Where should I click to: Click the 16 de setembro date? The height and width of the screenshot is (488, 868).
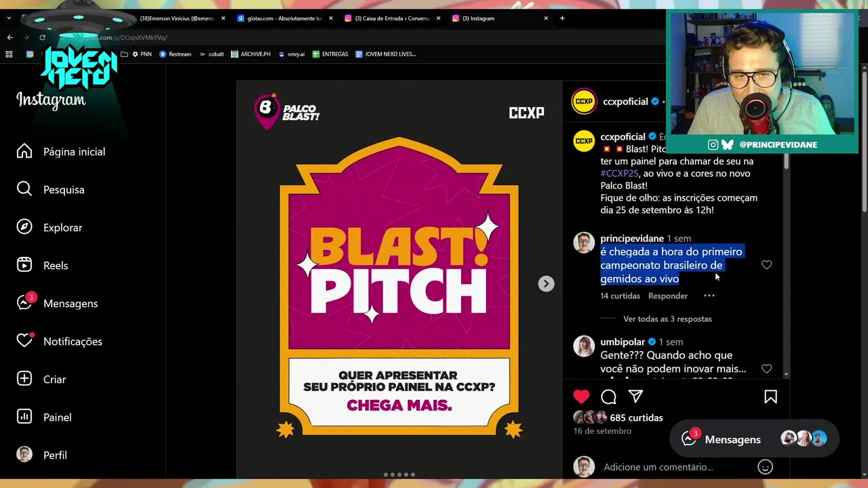602,431
